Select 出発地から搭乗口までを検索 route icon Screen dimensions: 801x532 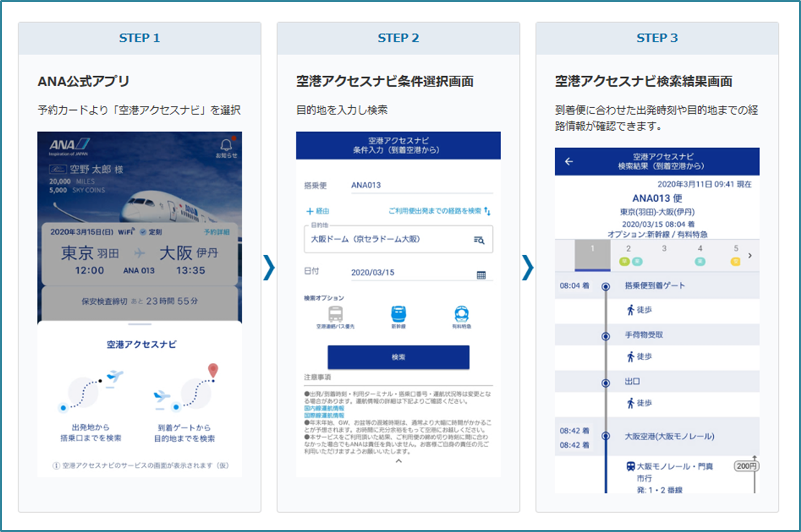point(91,392)
